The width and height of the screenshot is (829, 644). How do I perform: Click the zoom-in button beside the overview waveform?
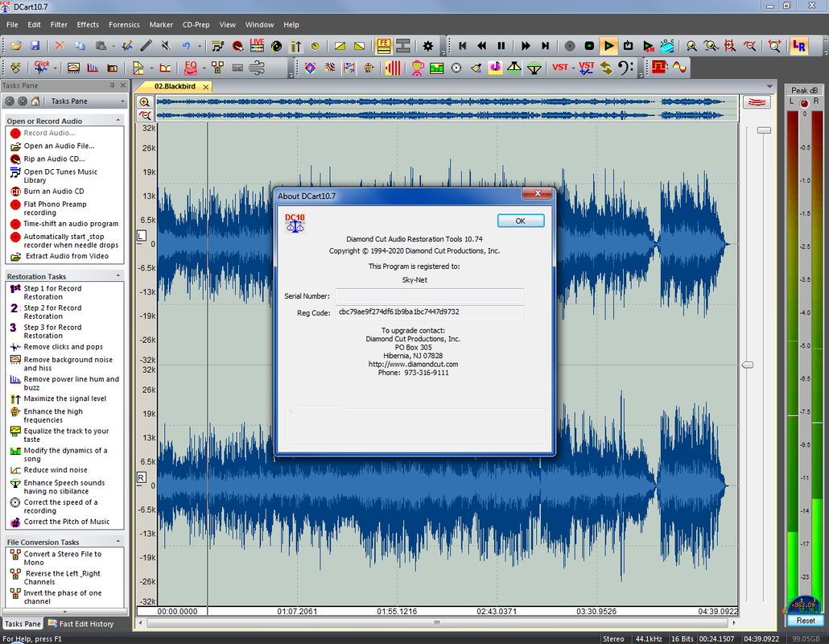pyautogui.click(x=144, y=102)
